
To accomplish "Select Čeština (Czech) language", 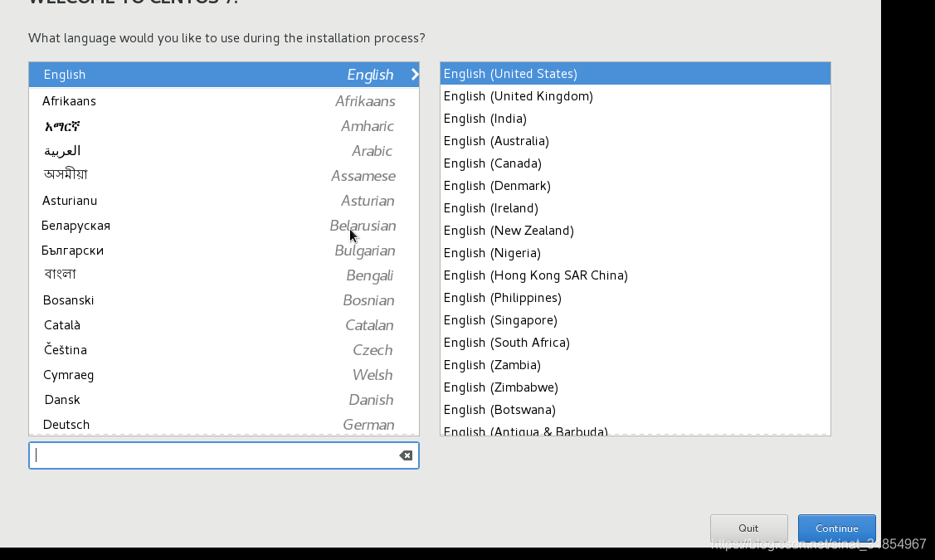I will click(224, 350).
